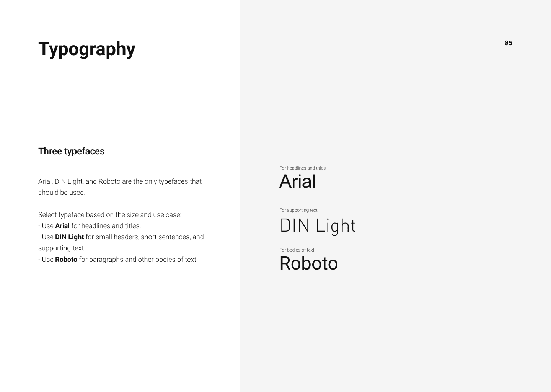Viewport: 551px width, 392px height.
Task: Click the 'For supporting text' caption
Action: coord(298,210)
